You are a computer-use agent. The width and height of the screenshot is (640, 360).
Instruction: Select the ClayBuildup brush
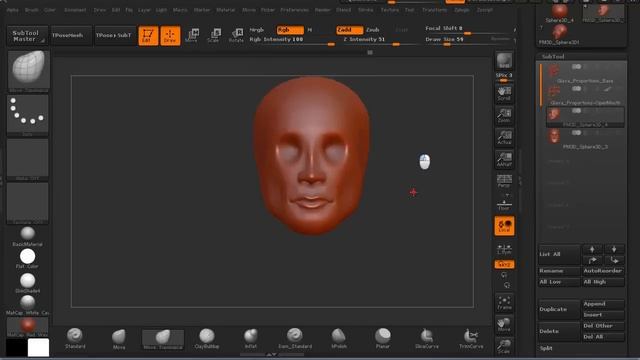pos(207,339)
